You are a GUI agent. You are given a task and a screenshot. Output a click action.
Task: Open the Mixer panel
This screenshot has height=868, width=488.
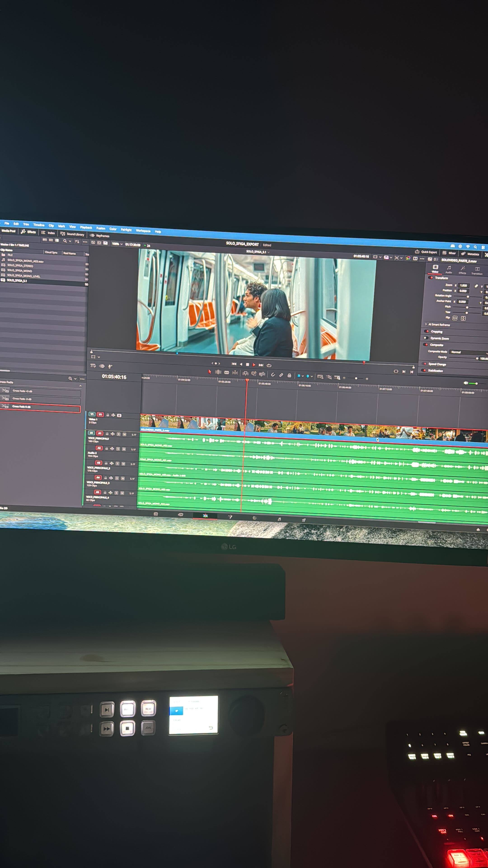click(x=449, y=253)
